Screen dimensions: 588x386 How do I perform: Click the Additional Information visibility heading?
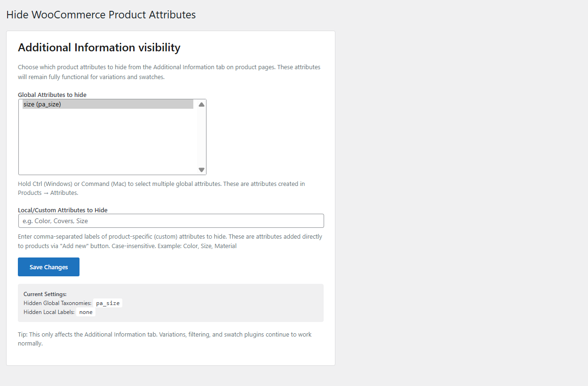99,48
